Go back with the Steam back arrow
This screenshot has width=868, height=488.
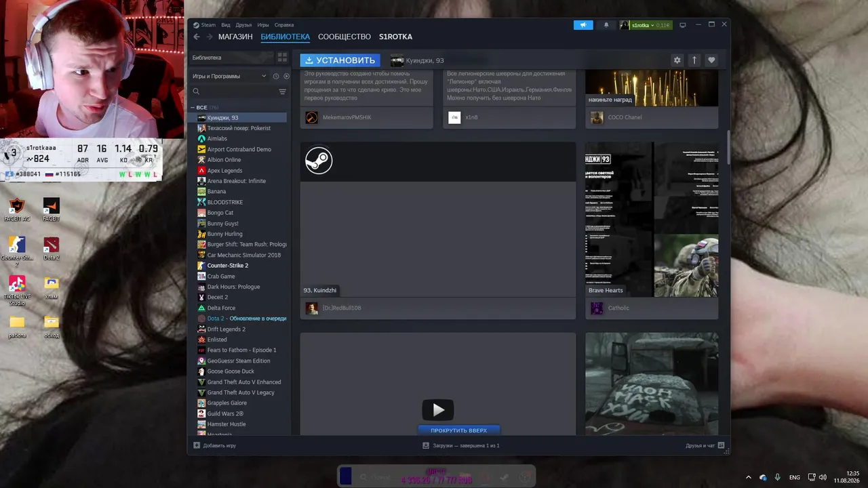click(x=197, y=37)
